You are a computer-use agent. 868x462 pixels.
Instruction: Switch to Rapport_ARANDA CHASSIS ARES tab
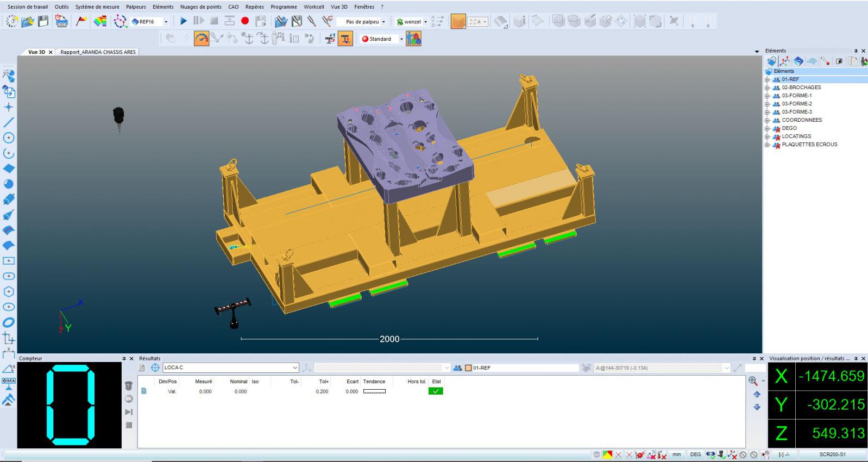[98, 52]
